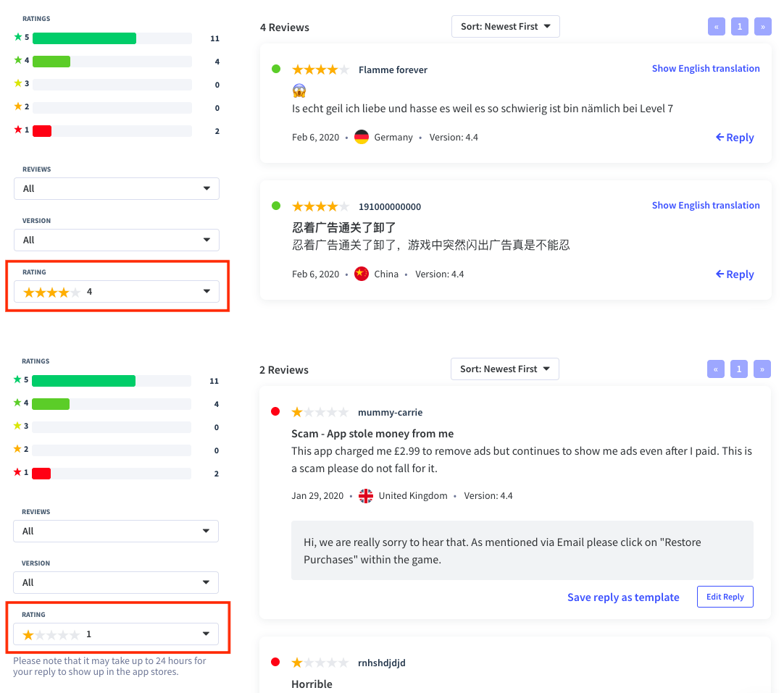
Task: Click the Edit Reply button
Action: (x=725, y=597)
